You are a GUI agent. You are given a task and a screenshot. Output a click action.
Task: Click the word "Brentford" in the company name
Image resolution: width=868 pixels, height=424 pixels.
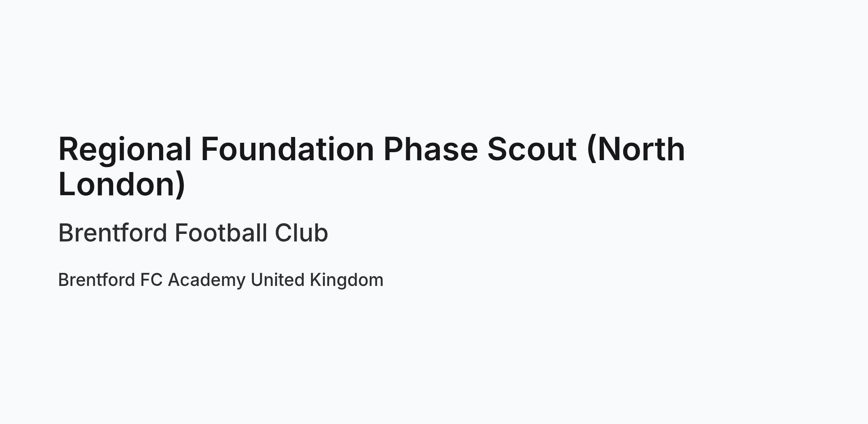pos(113,233)
